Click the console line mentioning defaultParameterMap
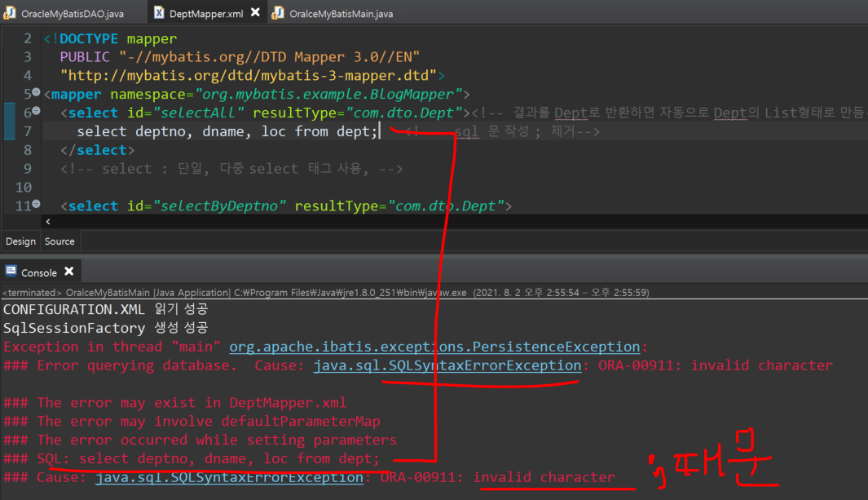868x500 pixels. [x=192, y=422]
